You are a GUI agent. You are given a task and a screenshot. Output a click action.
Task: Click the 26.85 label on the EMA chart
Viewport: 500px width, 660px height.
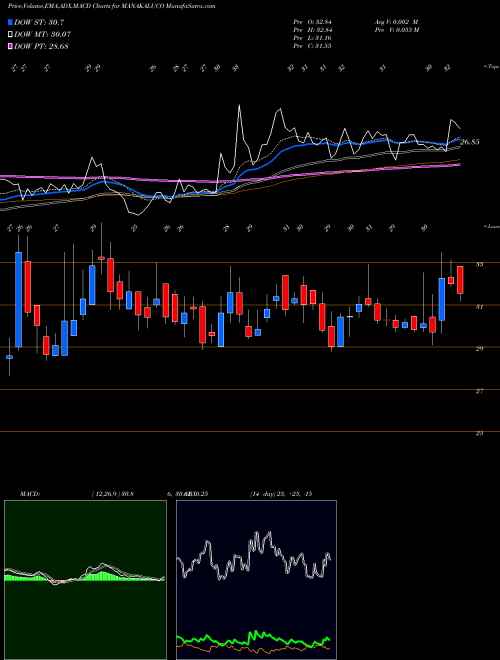click(470, 142)
